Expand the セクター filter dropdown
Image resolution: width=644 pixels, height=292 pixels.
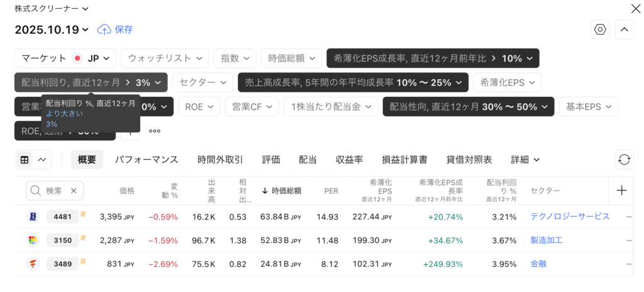tap(202, 82)
